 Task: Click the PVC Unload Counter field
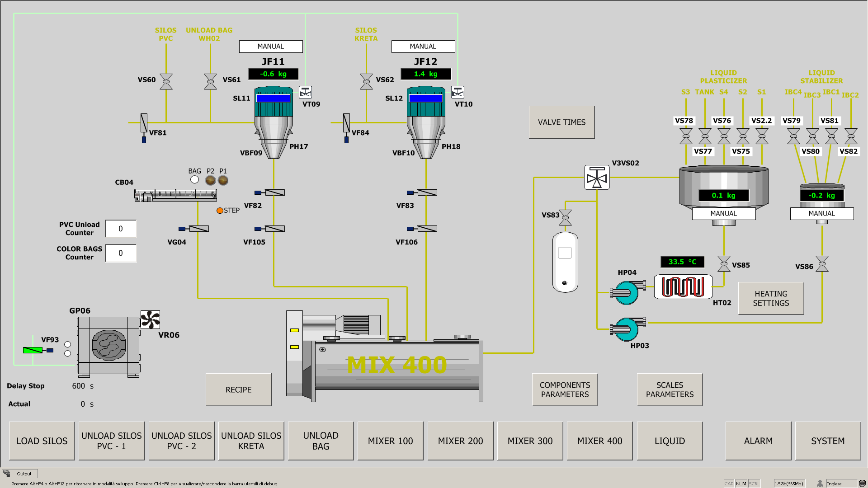point(121,229)
